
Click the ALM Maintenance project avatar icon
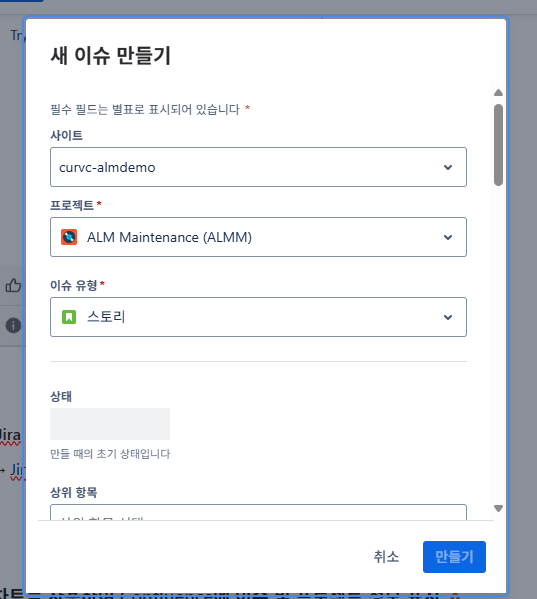pyautogui.click(x=69, y=237)
